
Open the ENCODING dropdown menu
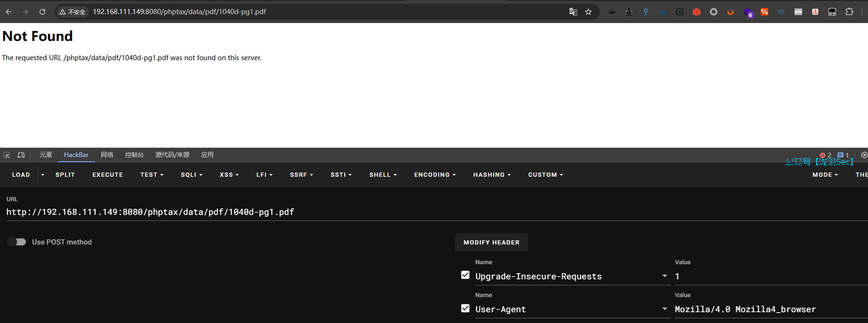coord(435,175)
